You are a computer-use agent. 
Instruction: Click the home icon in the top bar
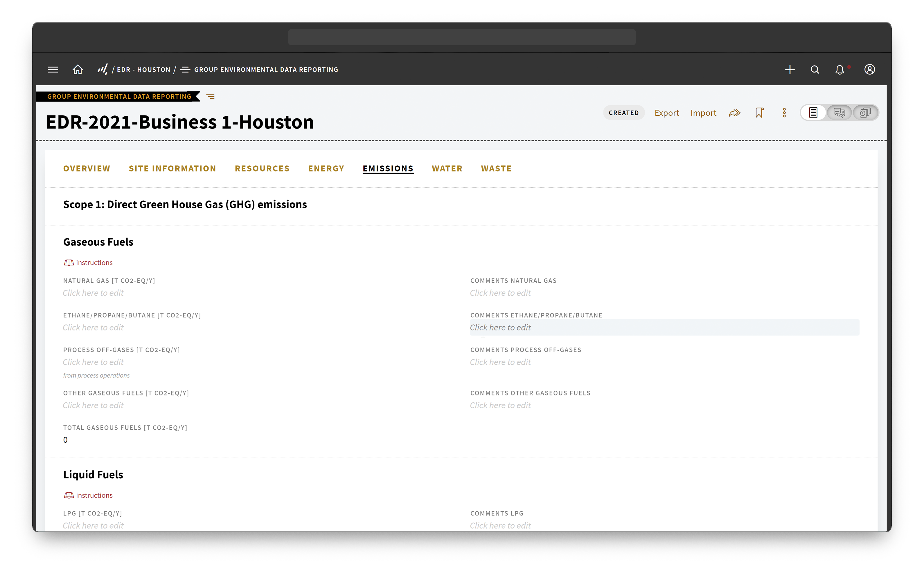coord(78,69)
